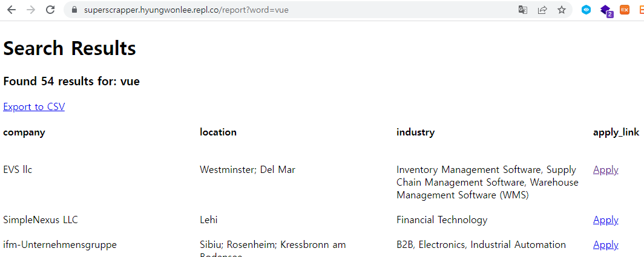Screen dimensions: 644x257
Task: Open the translate page icon
Action: point(523,10)
